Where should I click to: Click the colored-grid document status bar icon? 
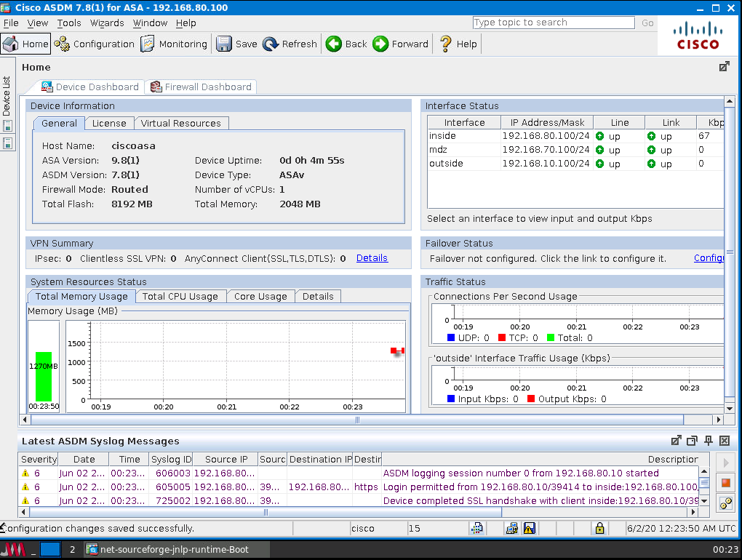point(476,528)
